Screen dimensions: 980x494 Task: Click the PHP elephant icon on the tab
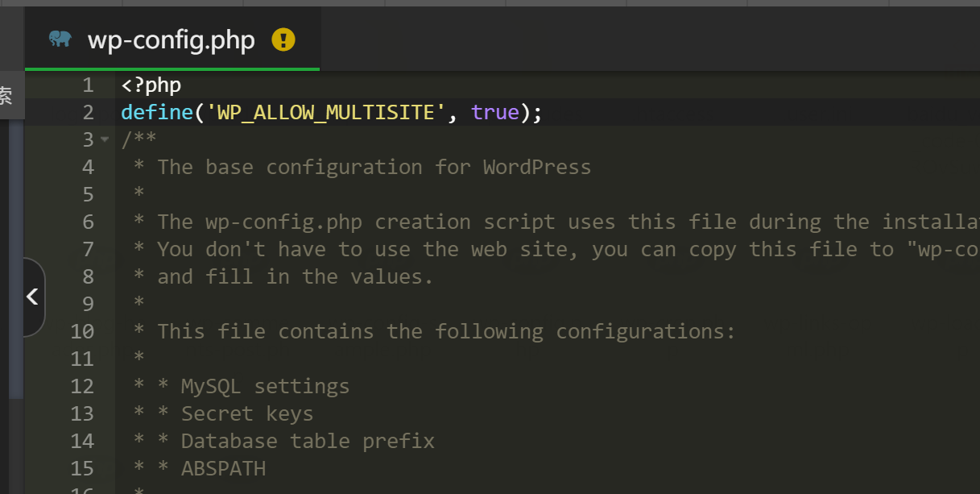pyautogui.click(x=60, y=39)
